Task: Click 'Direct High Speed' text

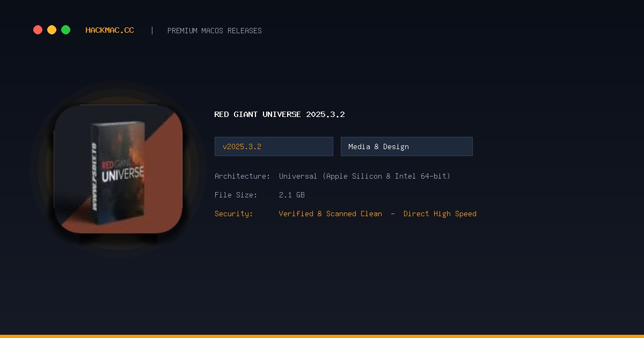Action: (x=440, y=214)
